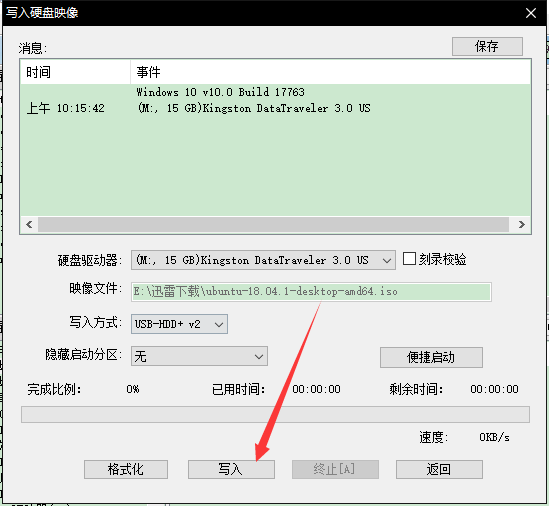Select the Kingston DataTraveler event log line
The width and height of the screenshot is (549, 506).
pos(253,108)
